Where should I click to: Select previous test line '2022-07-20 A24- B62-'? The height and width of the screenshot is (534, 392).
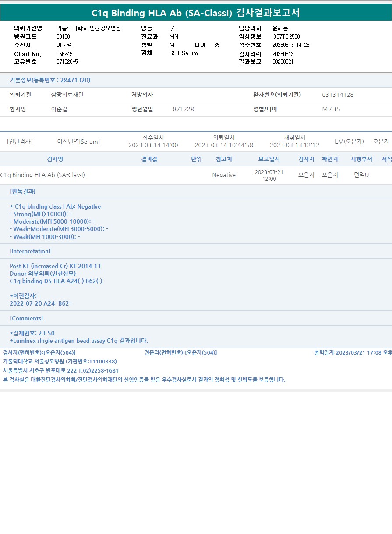point(40,303)
